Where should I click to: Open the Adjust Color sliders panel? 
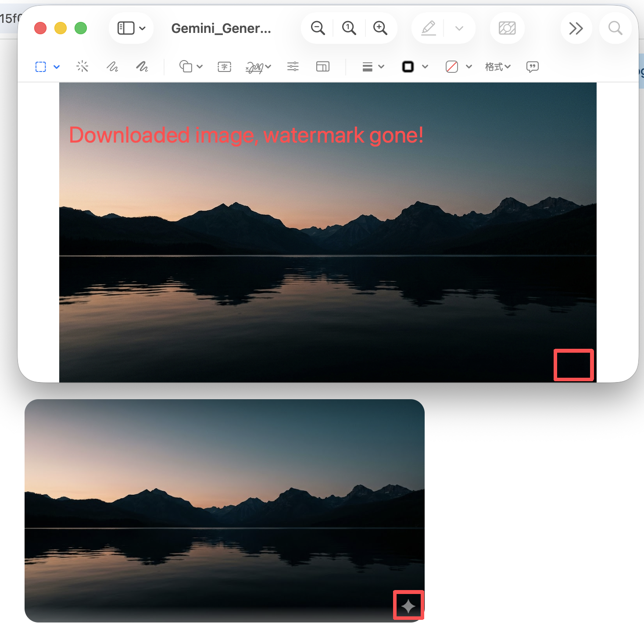click(x=293, y=67)
